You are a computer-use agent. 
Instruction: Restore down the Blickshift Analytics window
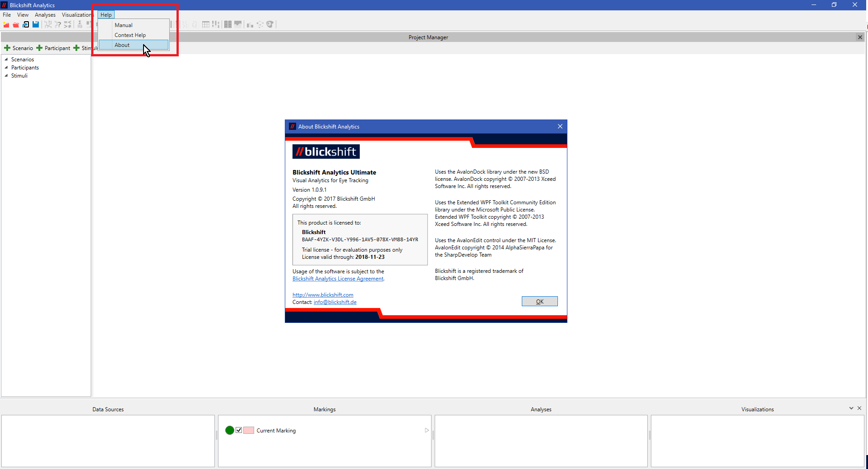pyautogui.click(x=834, y=5)
